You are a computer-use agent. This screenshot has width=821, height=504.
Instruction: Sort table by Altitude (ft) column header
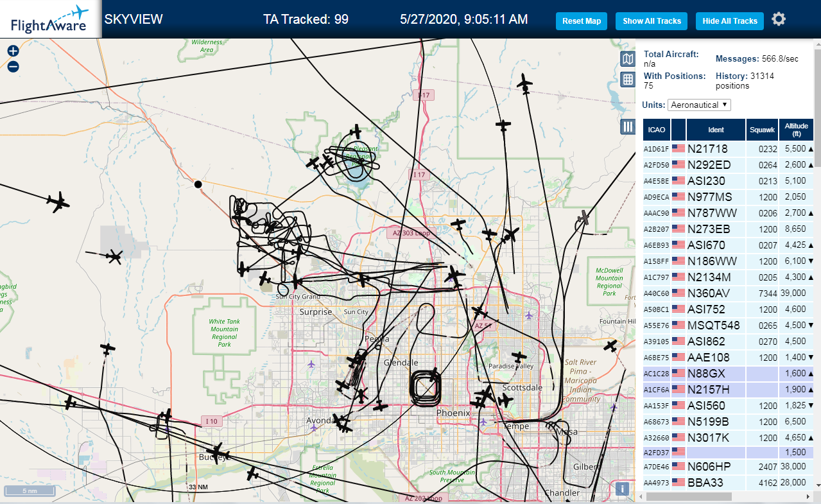(x=797, y=130)
